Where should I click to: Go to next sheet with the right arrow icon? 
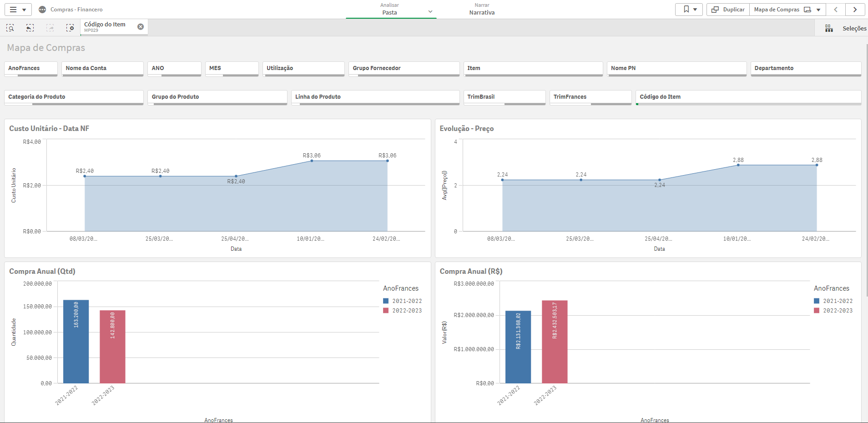click(855, 9)
